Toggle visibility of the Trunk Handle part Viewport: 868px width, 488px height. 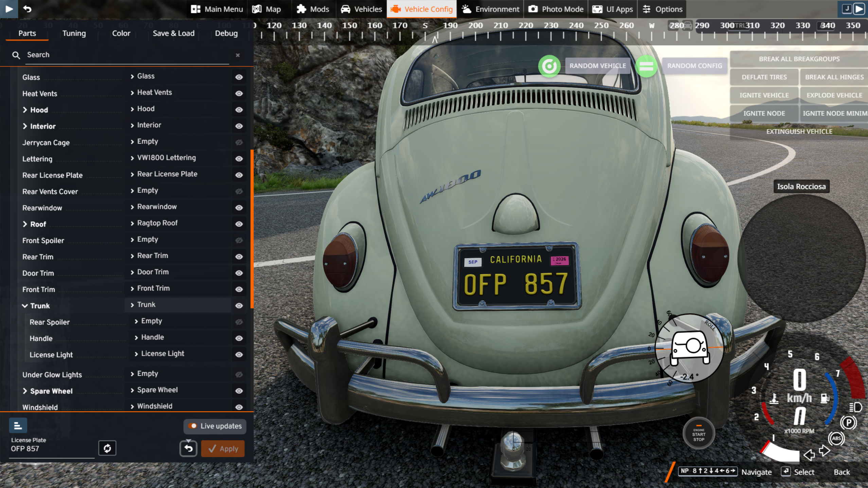(239, 338)
